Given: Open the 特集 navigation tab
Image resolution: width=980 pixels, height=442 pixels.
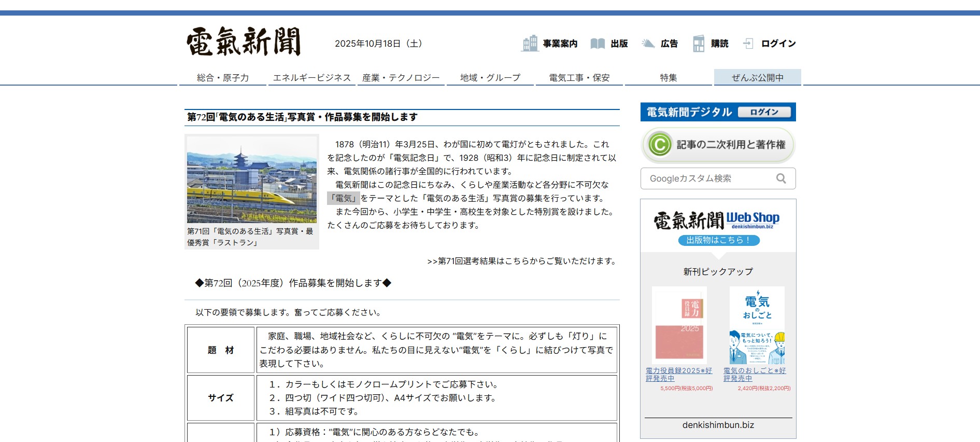Looking at the screenshot, I should pos(669,78).
